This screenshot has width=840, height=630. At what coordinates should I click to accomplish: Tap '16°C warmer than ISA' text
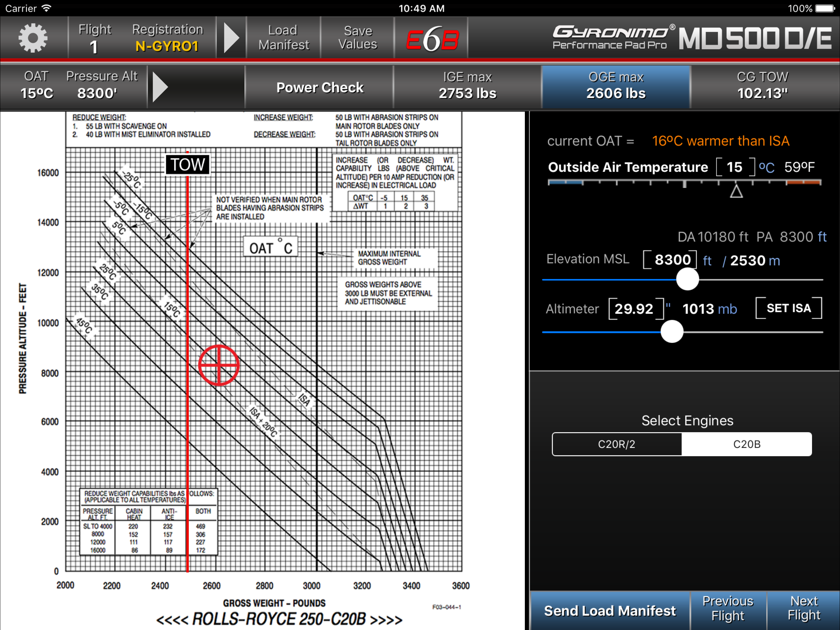pos(720,141)
